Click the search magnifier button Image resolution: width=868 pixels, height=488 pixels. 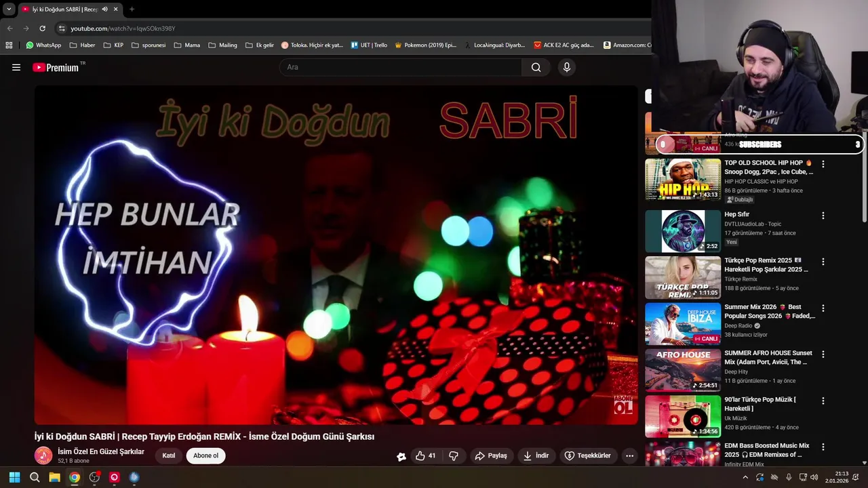pos(536,67)
